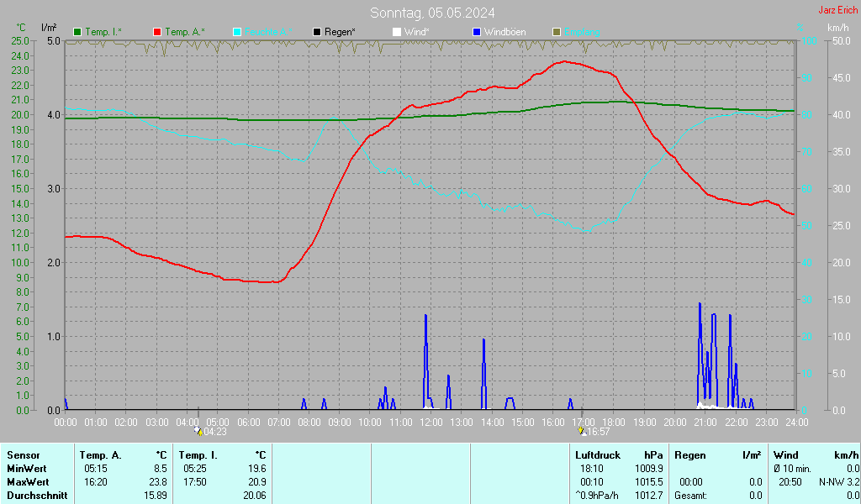Click the black Regen legend swatch
Screen dimensions: 861x504
tap(317, 32)
